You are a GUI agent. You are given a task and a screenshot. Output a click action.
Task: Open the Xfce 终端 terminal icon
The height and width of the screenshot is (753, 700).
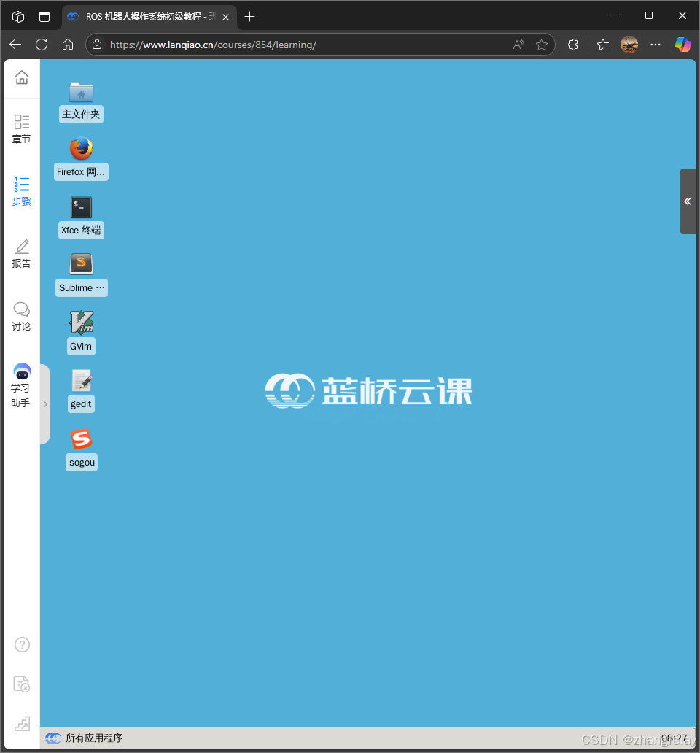pos(81,217)
